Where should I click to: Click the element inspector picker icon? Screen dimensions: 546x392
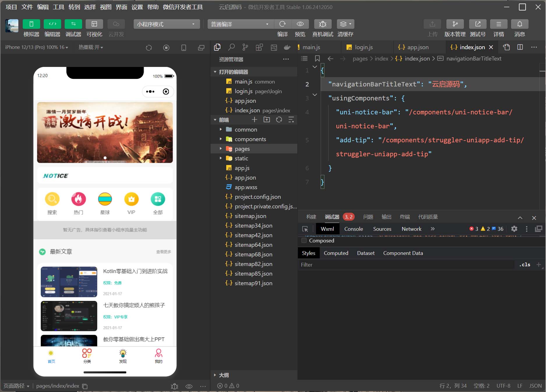(305, 229)
